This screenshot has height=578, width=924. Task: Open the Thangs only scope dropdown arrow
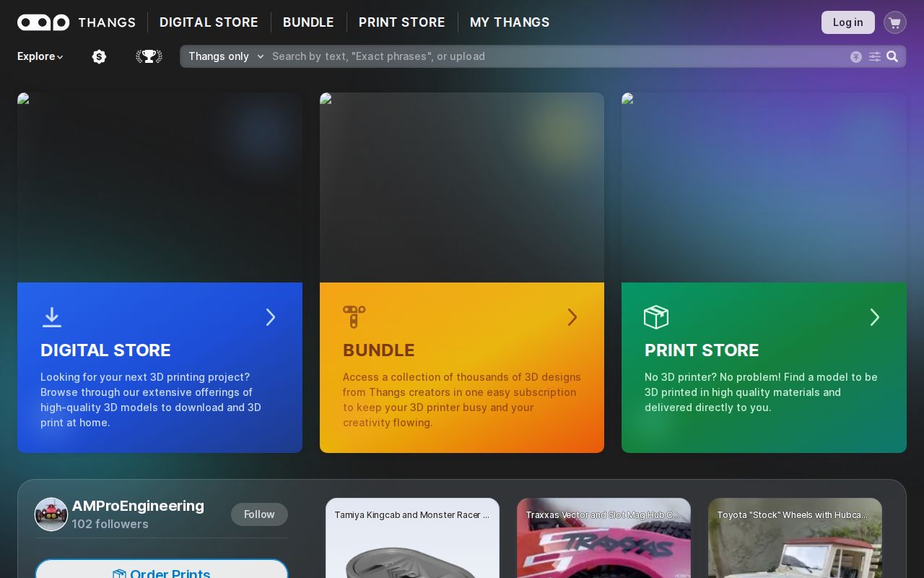click(x=261, y=56)
